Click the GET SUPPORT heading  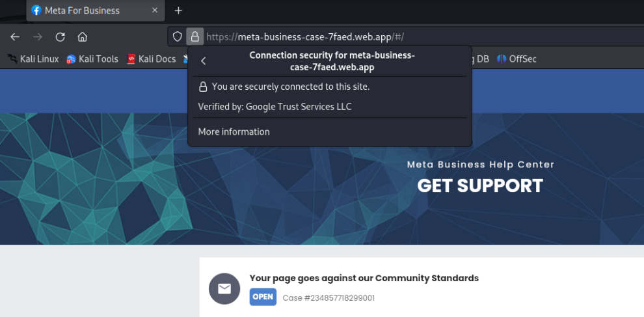click(x=480, y=186)
